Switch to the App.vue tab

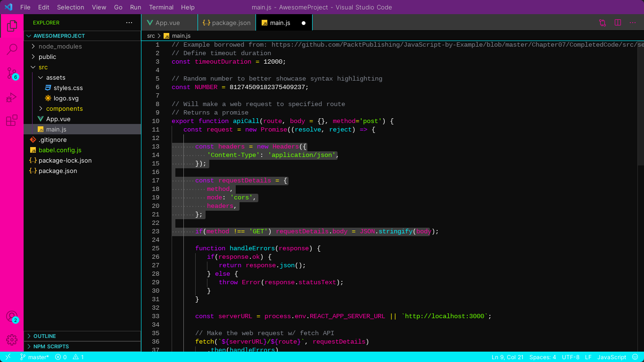point(170,23)
